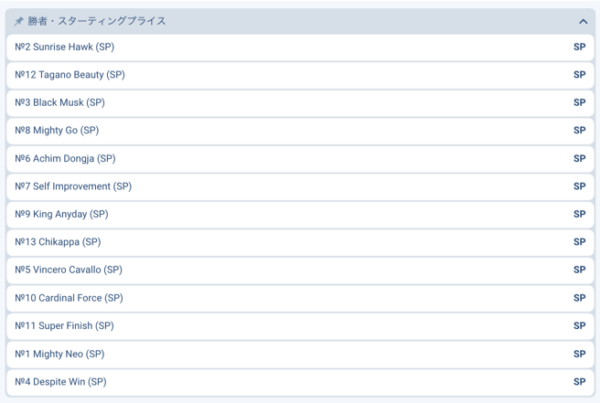Bet SP on №8 Mighty Go
Image resolution: width=600 pixels, height=403 pixels.
[579, 131]
